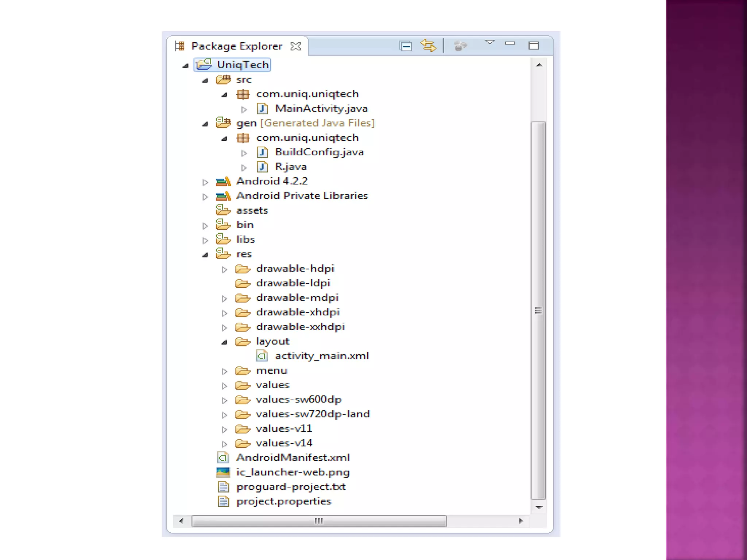
Task: Click the vertical scrollbar down arrow
Action: click(539, 507)
